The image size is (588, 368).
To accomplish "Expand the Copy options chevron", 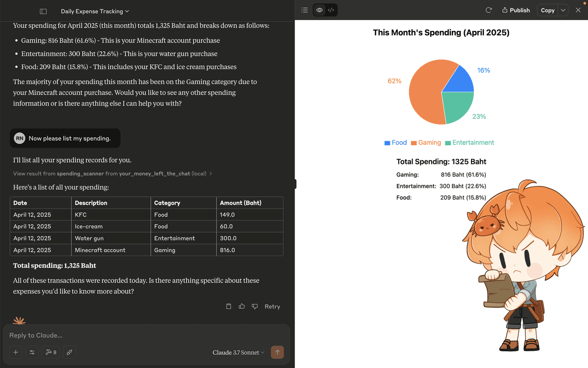I will pos(563,10).
